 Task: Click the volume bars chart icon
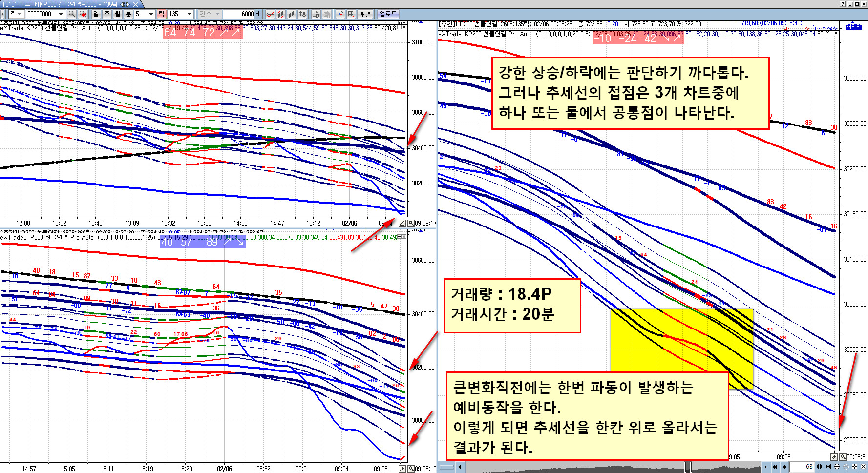pyautogui.click(x=292, y=14)
